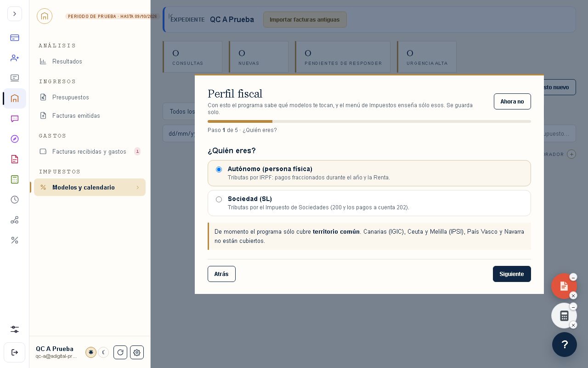The image size is (588, 368).
Task: Open the floating help question button
Action: tap(565, 345)
